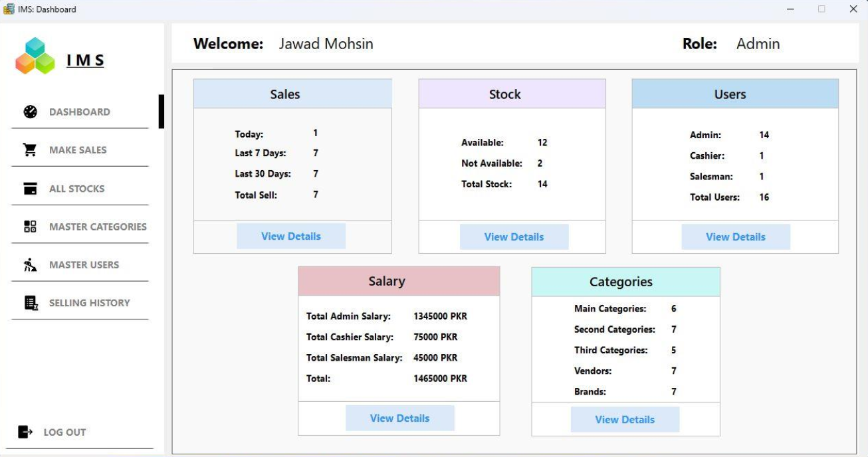Open the Make Sales menu item

pyautogui.click(x=78, y=150)
